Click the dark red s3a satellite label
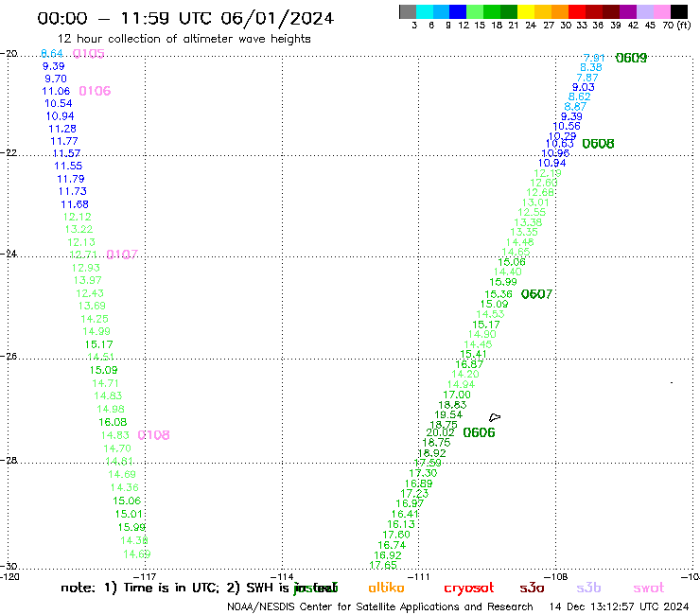700x615 pixels. [532, 588]
